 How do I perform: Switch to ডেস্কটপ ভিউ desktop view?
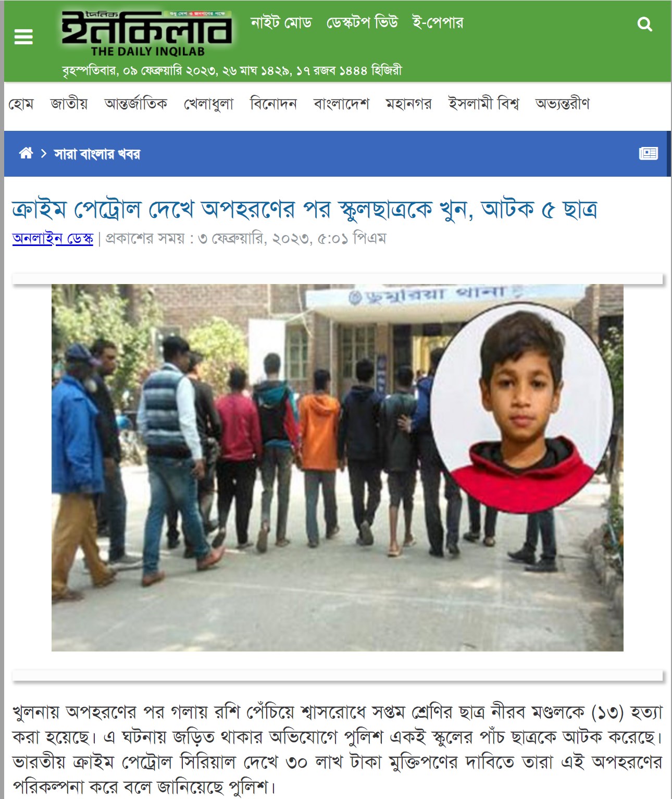[x=362, y=23]
